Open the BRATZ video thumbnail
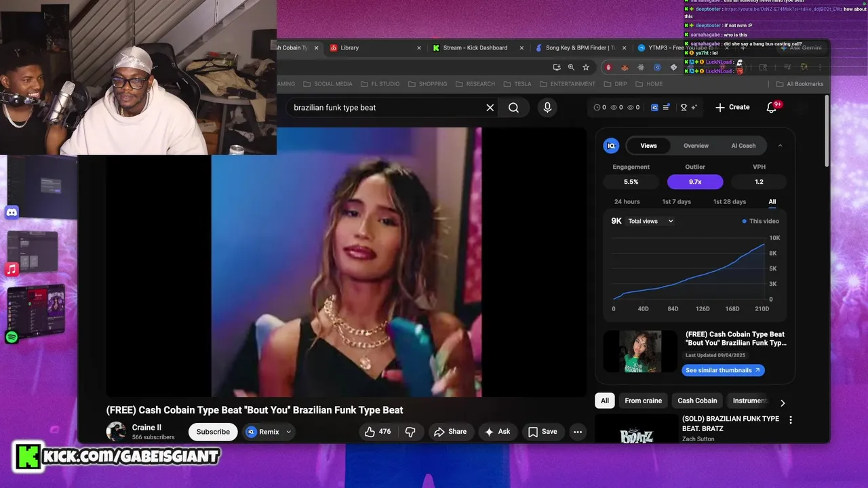868x488 pixels. pyautogui.click(x=636, y=429)
